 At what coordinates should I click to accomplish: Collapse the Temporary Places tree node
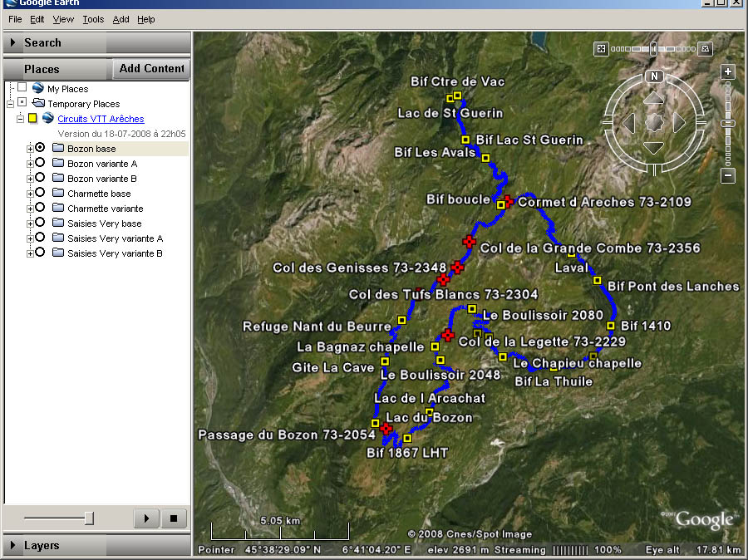11,104
